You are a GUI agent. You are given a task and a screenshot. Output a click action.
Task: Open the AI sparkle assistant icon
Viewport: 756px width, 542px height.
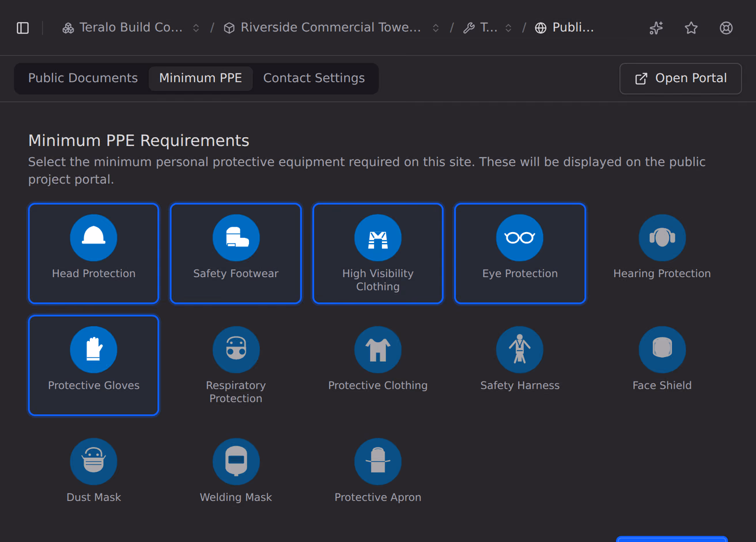point(656,28)
